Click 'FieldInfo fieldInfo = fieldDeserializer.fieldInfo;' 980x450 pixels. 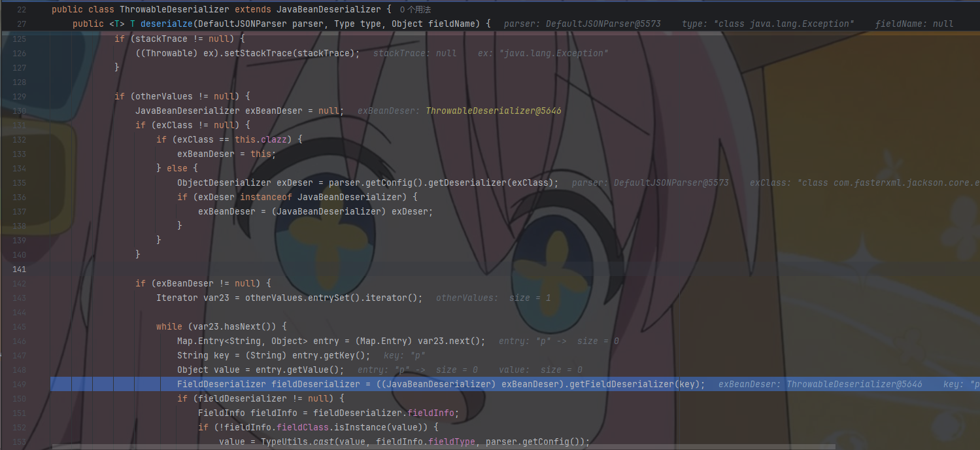[329, 413]
